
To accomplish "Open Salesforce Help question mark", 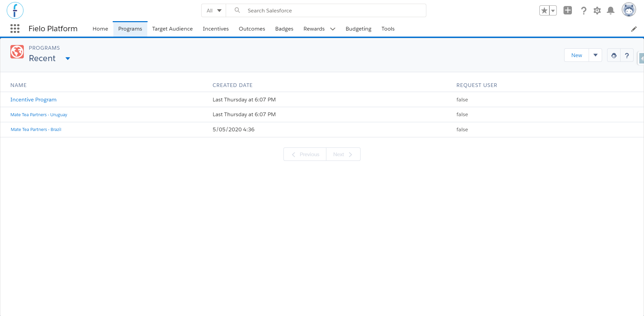I will (584, 10).
